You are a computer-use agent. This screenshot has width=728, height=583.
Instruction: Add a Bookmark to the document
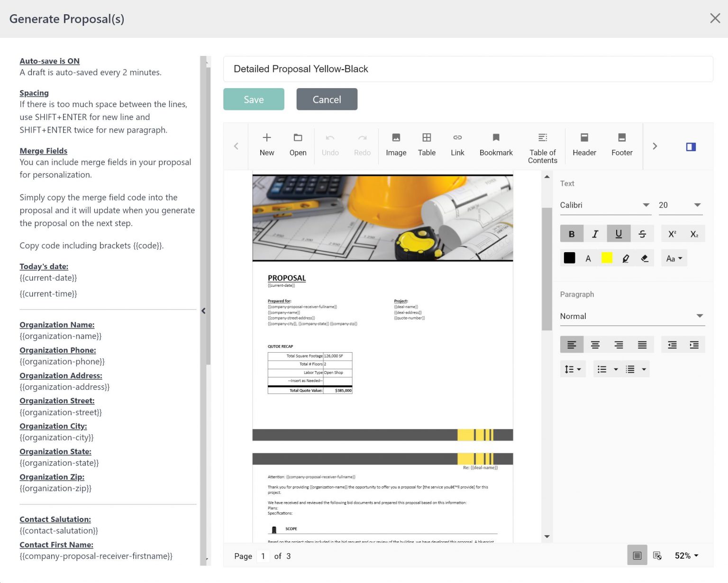496,145
